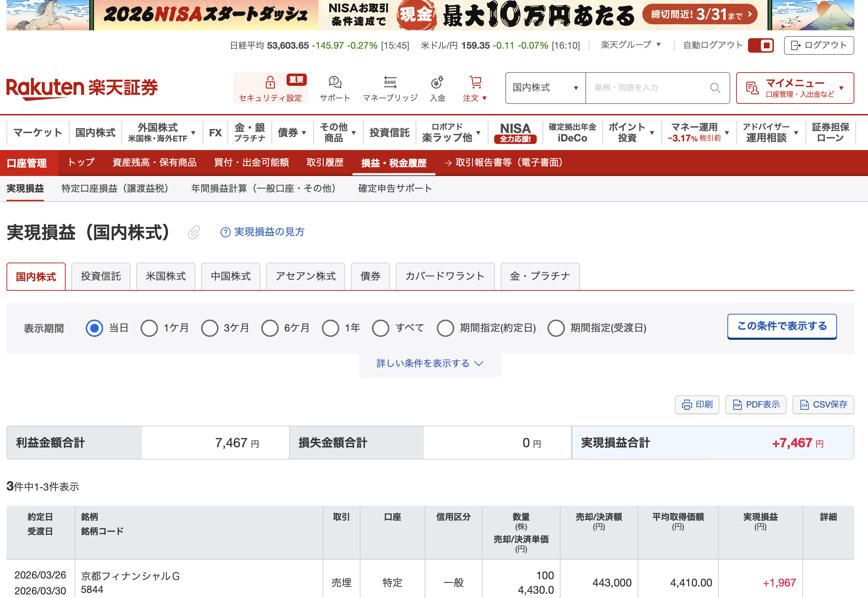Click the search magnifier icon
This screenshot has height=598, width=868.
point(715,88)
